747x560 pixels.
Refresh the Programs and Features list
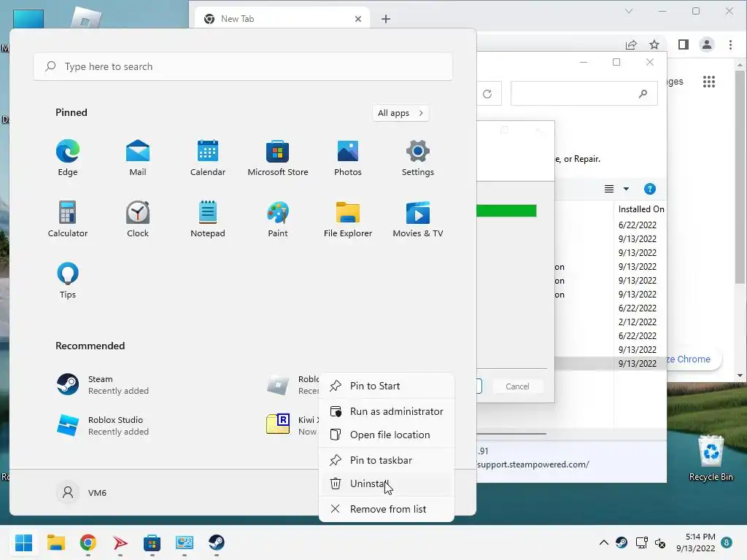pos(487,94)
